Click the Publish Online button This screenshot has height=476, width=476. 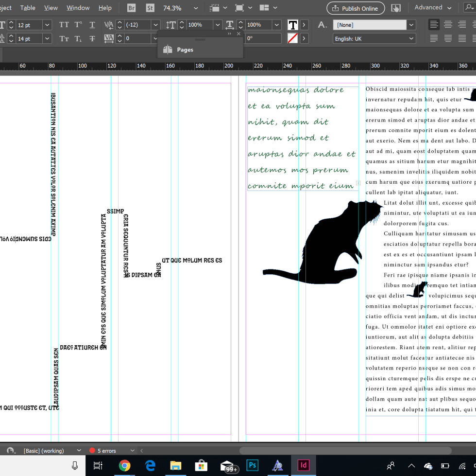click(x=356, y=8)
